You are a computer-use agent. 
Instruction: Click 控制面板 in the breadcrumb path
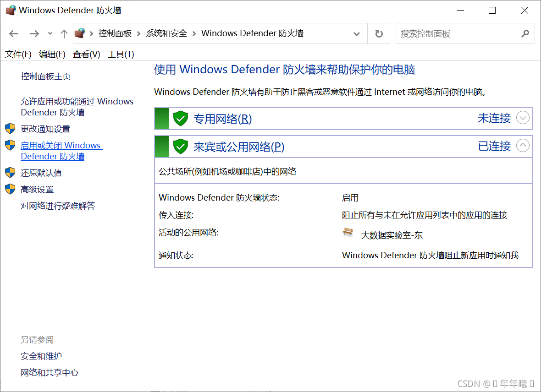click(x=115, y=33)
